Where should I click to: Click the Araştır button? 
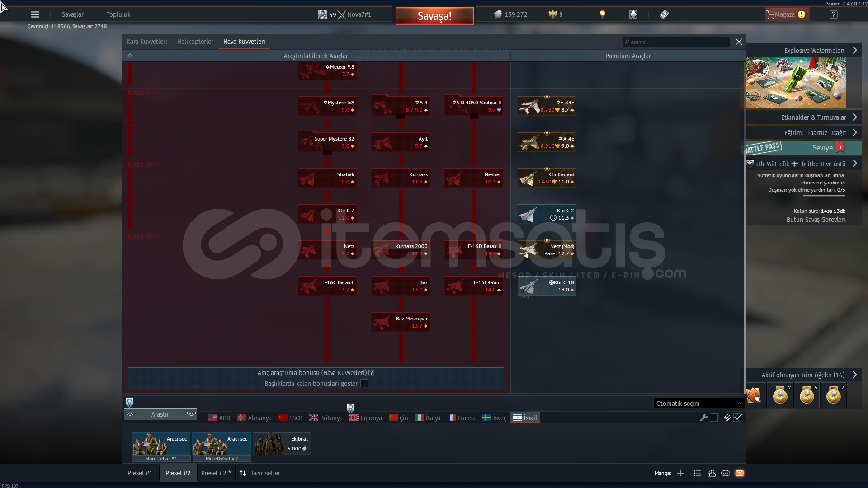point(160,414)
